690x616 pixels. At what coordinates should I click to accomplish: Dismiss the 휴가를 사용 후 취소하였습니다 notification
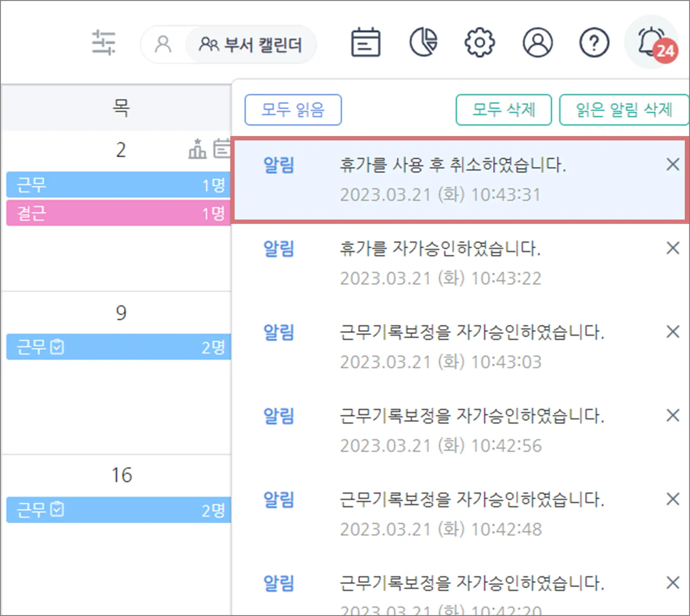[x=673, y=164]
